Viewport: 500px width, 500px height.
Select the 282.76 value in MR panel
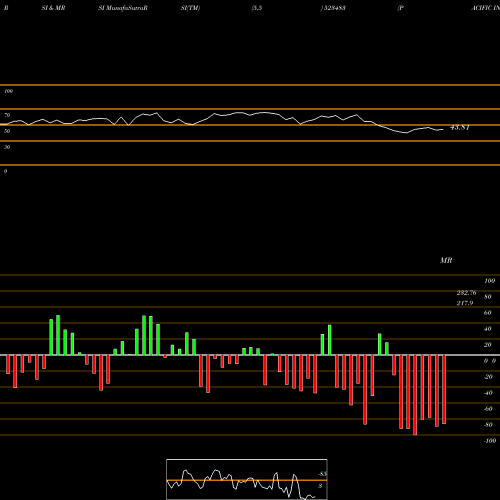466,293
